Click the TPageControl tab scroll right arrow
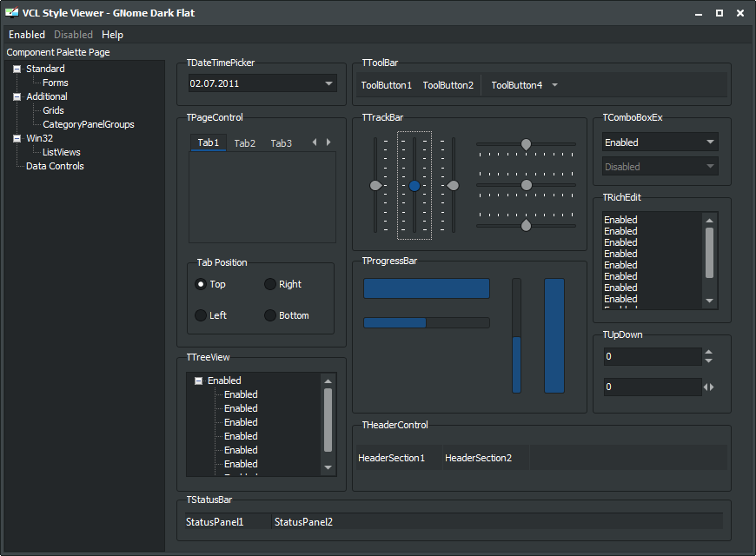 click(328, 142)
